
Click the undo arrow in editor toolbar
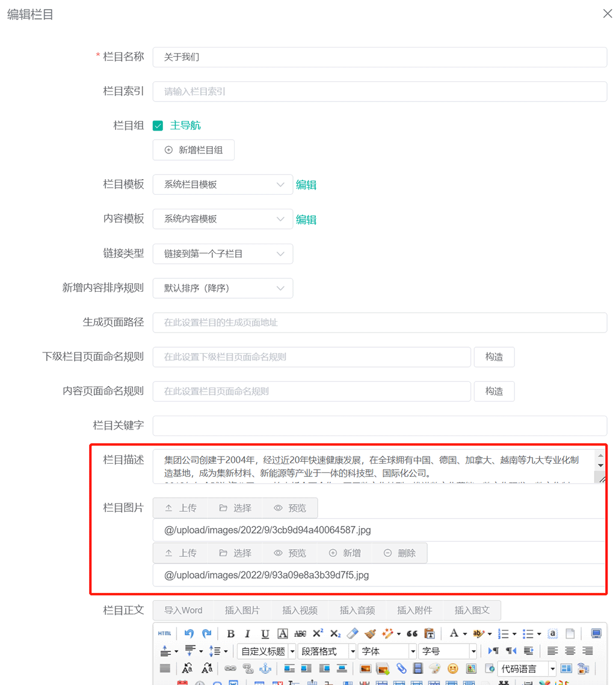(x=189, y=633)
